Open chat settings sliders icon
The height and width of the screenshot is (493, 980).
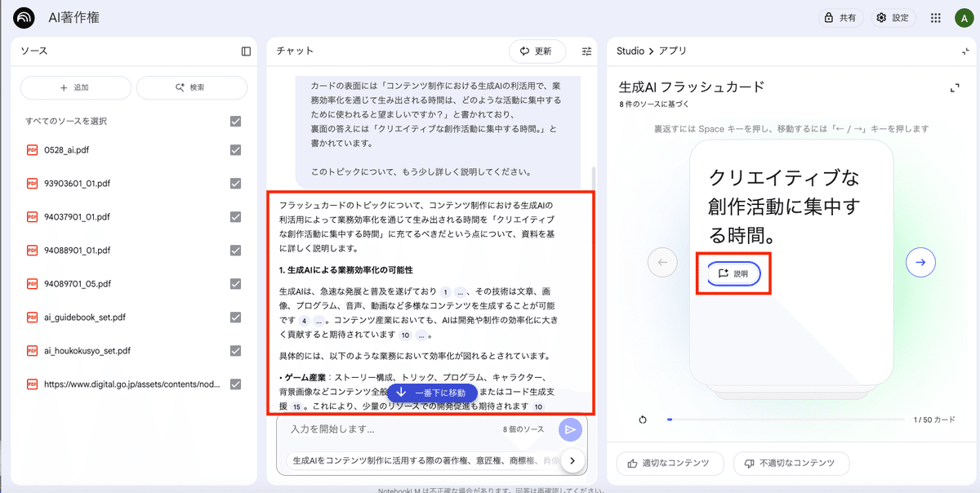tap(586, 51)
